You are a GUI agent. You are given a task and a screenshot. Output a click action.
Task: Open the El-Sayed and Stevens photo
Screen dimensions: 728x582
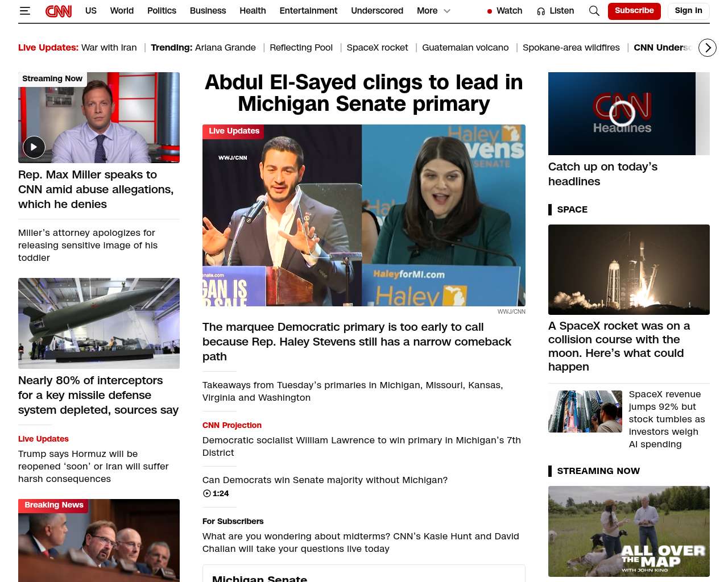[364, 215]
